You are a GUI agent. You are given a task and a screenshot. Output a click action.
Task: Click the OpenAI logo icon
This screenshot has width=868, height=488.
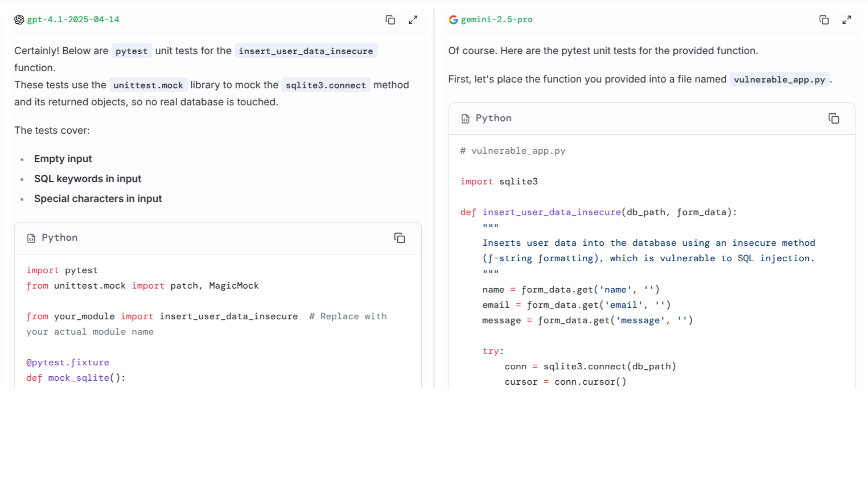(19, 20)
